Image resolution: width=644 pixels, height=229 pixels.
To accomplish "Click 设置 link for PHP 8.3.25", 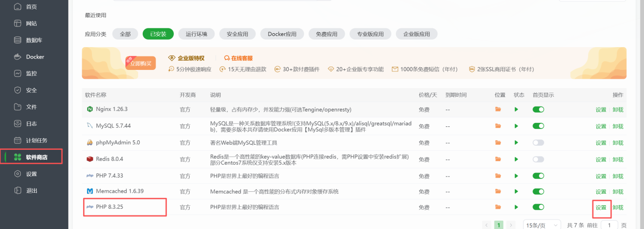I will coord(601,208).
